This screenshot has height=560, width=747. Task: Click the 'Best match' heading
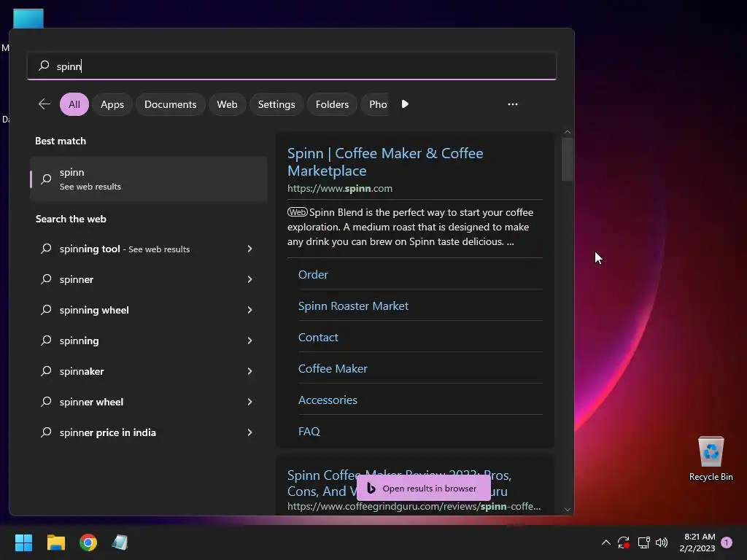[61, 141]
